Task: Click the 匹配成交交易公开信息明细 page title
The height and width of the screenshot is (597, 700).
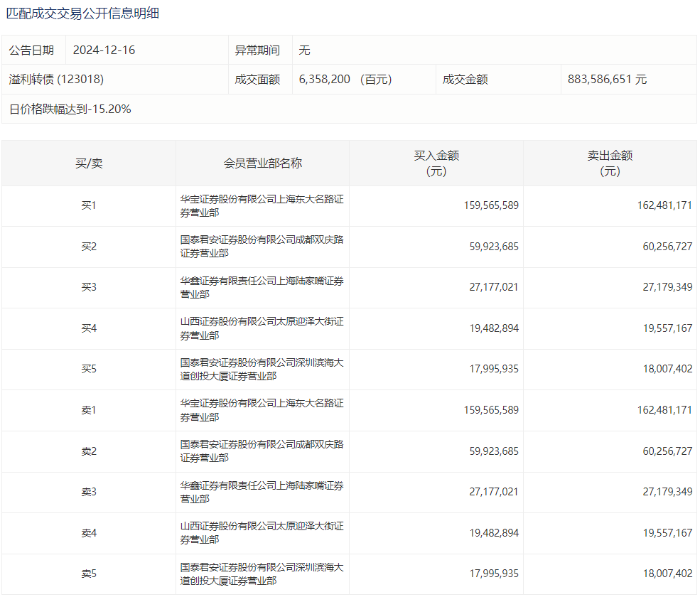Action: tap(82, 14)
